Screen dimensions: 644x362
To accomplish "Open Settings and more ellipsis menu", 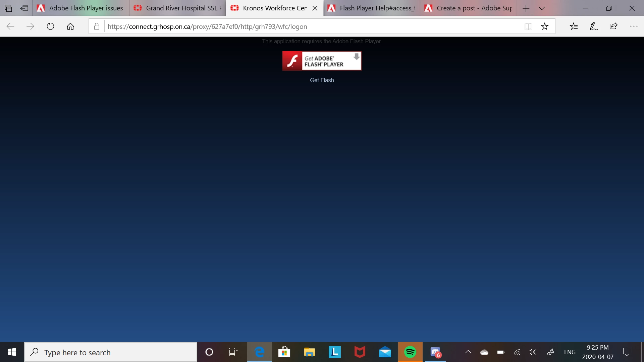I will [x=634, y=26].
